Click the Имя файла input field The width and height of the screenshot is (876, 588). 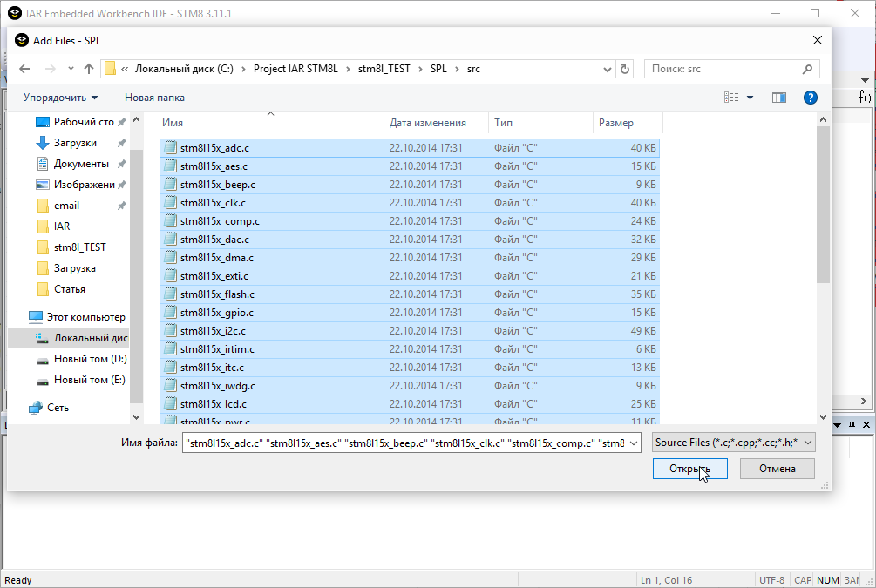[x=405, y=443]
